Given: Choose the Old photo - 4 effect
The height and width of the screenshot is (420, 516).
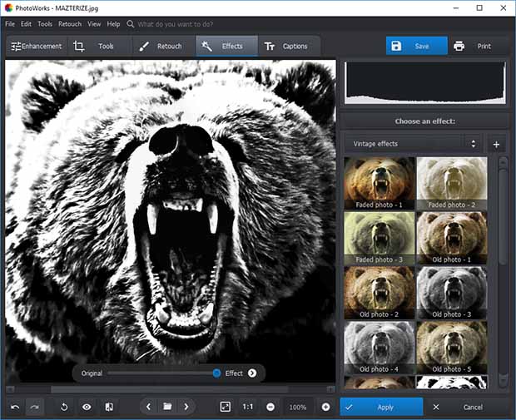Looking at the screenshot, I should [x=380, y=348].
